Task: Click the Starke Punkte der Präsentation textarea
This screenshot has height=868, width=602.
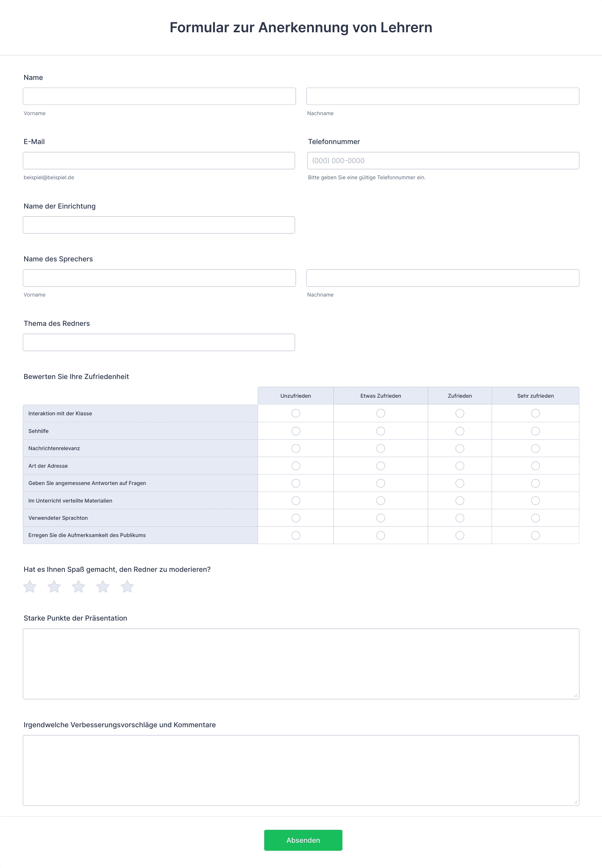Action: tap(301, 663)
